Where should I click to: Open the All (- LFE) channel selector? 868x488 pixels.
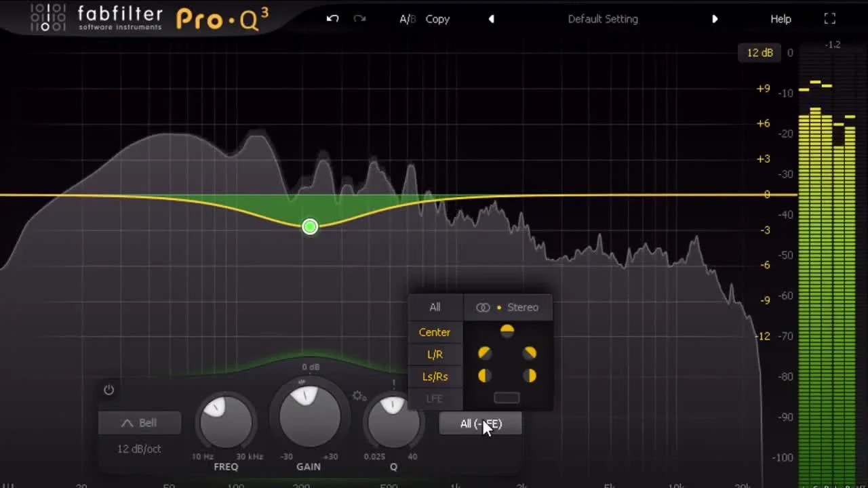479,424
